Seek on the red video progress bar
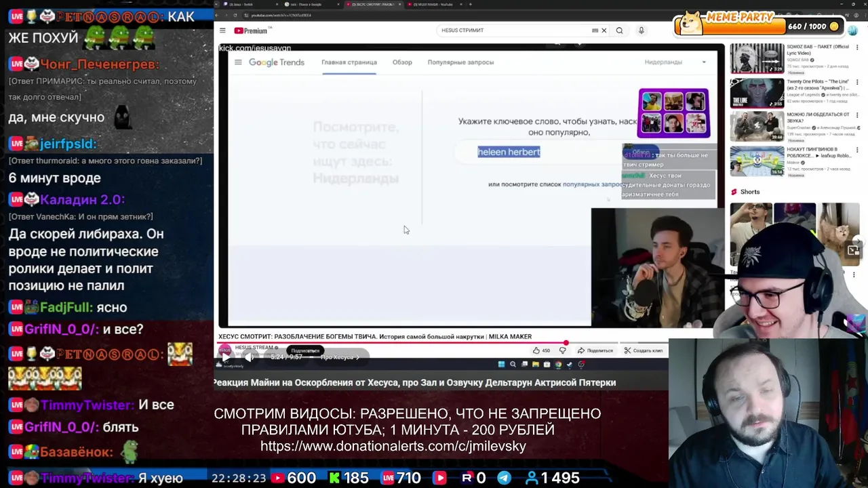868x488 pixels. pyautogui.click(x=391, y=343)
